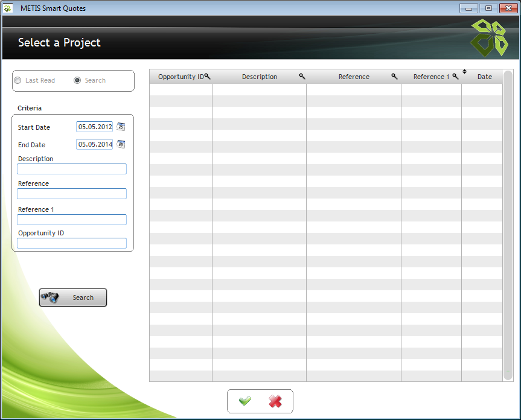This screenshot has width=521, height=420.
Task: Click the METIS app icon in the title bar
Action: click(x=8, y=8)
